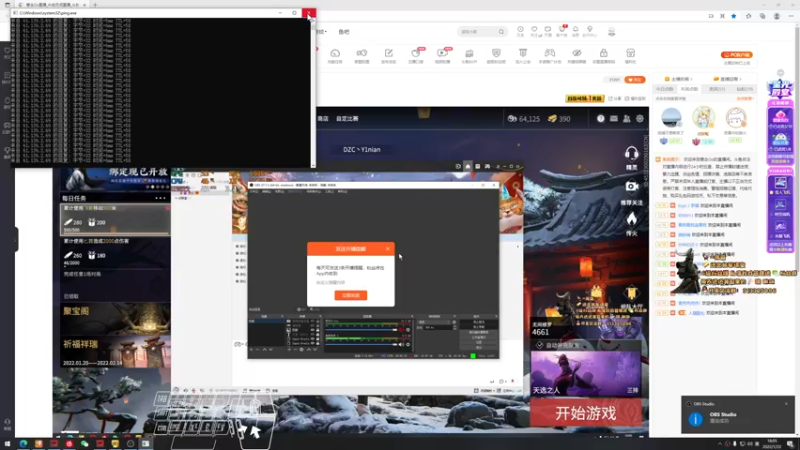Adjust the OBS transition duration stepper
Screen dimensions: 800x450
454,328
